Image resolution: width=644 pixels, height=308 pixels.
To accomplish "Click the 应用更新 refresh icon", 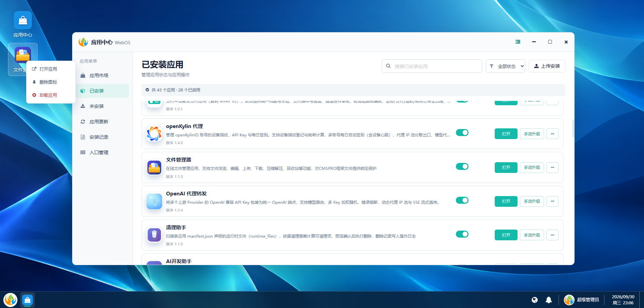I will 83,122.
